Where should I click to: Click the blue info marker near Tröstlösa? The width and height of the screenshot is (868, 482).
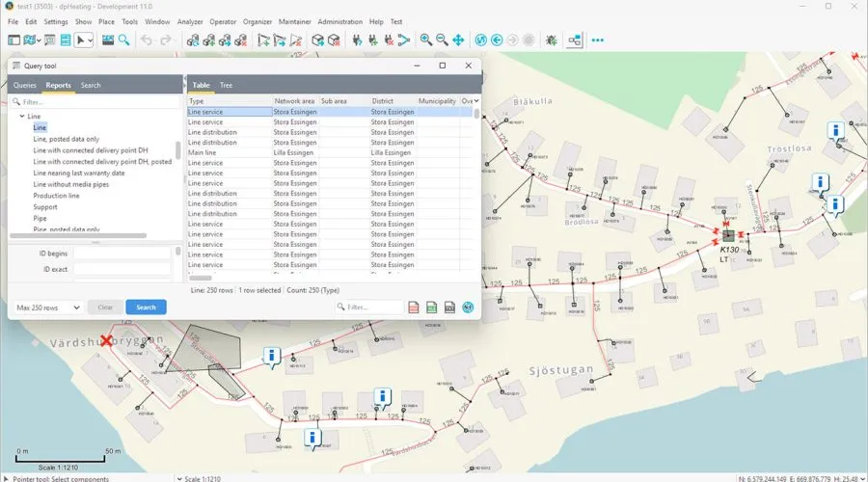click(x=835, y=129)
